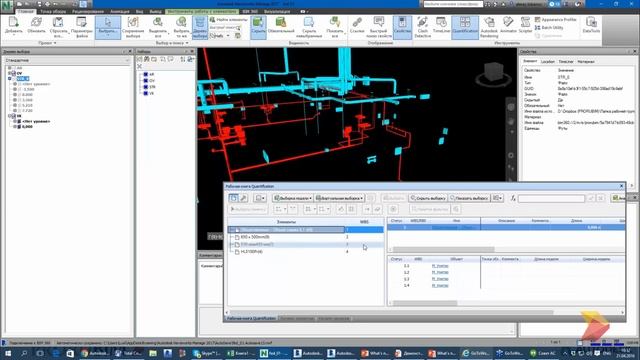Click the Выделить все select-all icon
Viewport: 640px width, 360px height.
(158, 27)
